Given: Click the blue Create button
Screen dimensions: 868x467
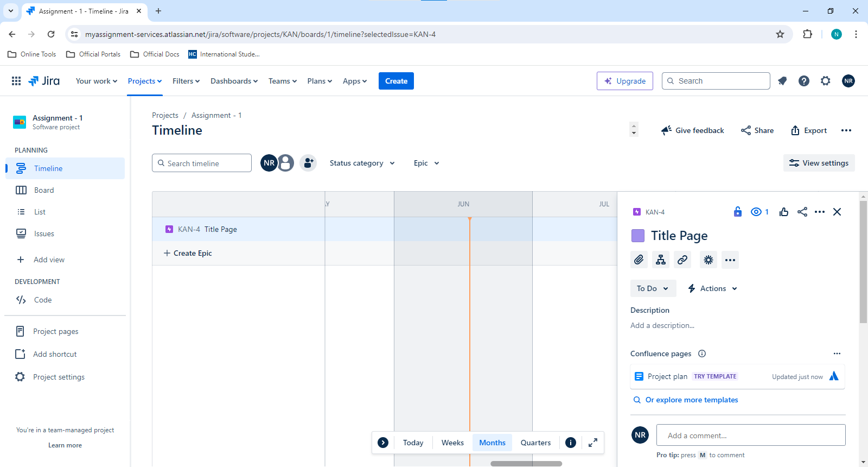Looking at the screenshot, I should click(x=396, y=81).
